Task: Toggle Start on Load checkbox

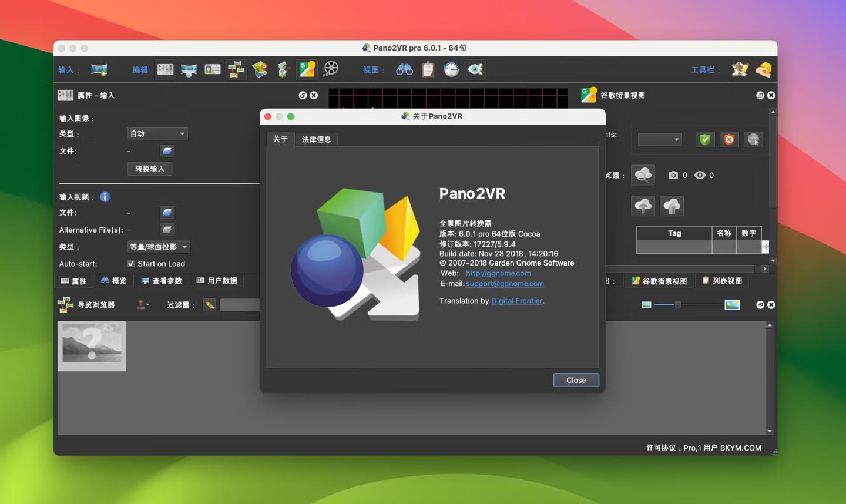Action: pos(131,264)
